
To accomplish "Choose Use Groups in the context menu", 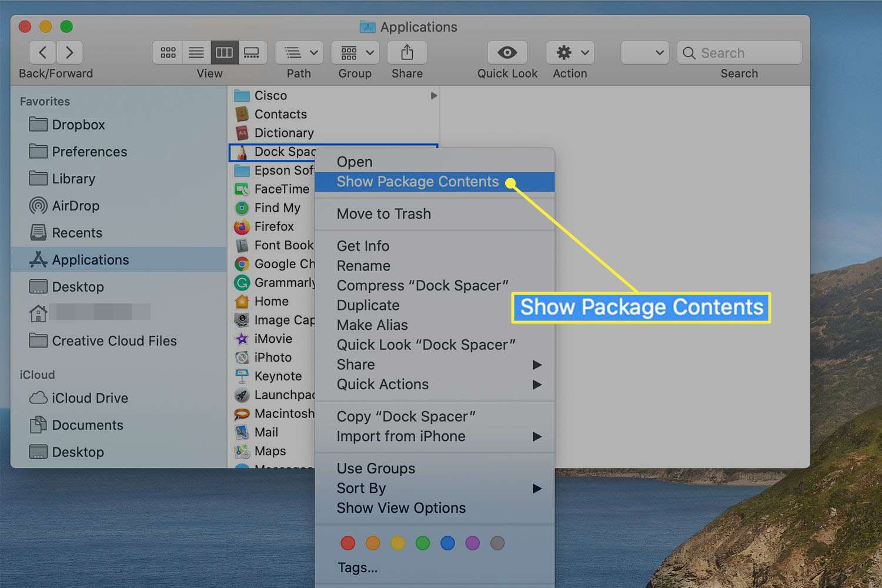I will 435,469.
